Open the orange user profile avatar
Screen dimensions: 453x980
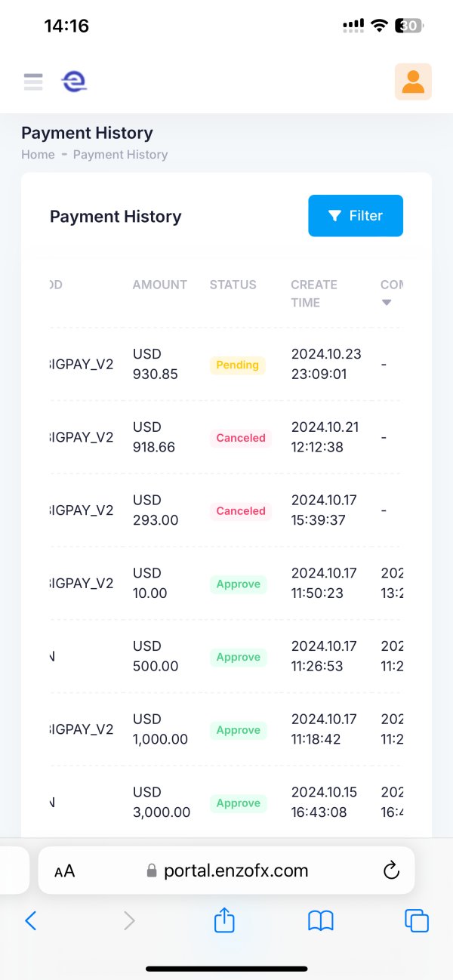pos(413,82)
